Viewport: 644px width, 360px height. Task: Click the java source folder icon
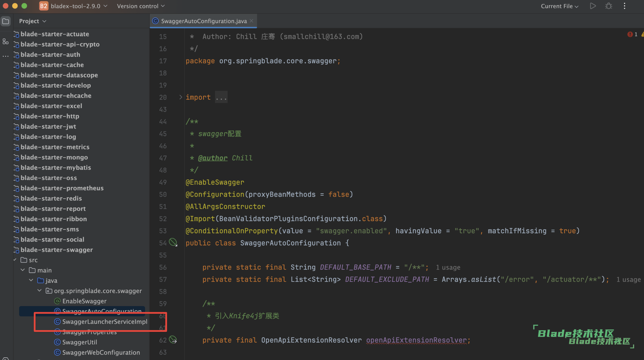(41, 281)
